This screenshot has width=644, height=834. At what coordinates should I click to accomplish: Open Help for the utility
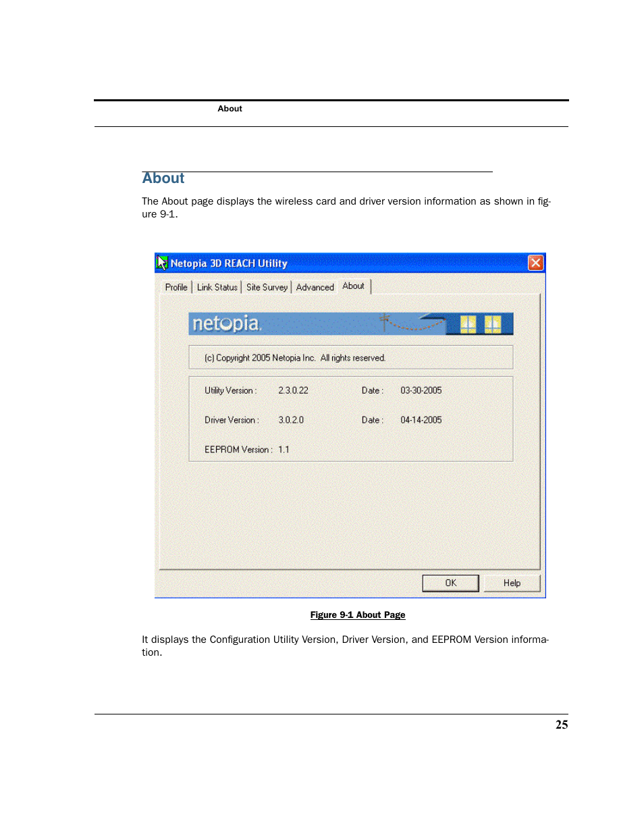click(x=512, y=583)
